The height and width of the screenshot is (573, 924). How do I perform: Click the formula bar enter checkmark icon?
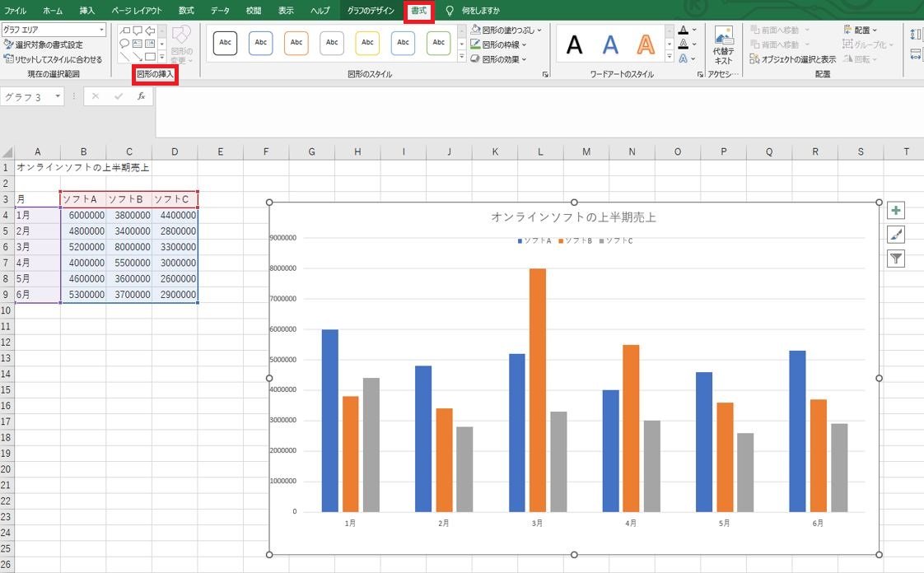(x=119, y=96)
